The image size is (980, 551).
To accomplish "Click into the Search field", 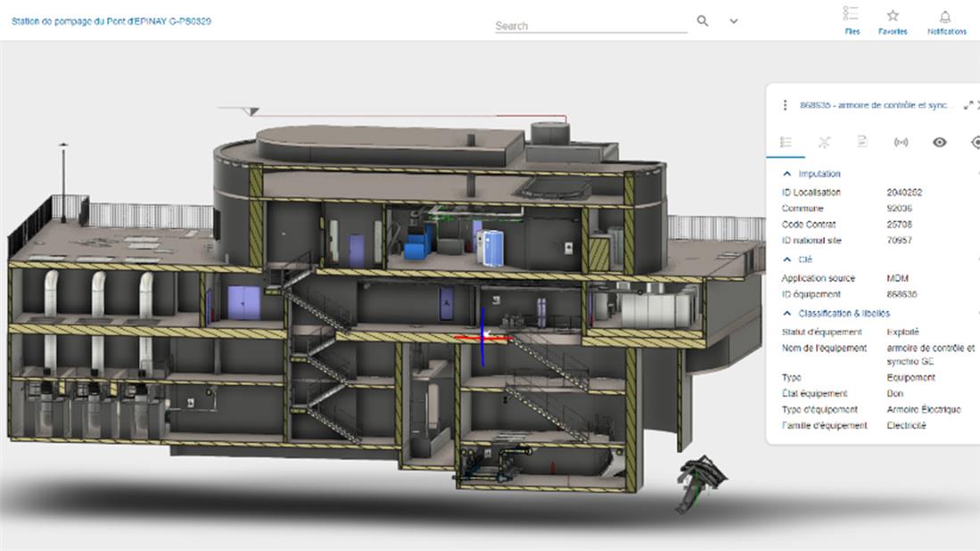I will tap(590, 26).
